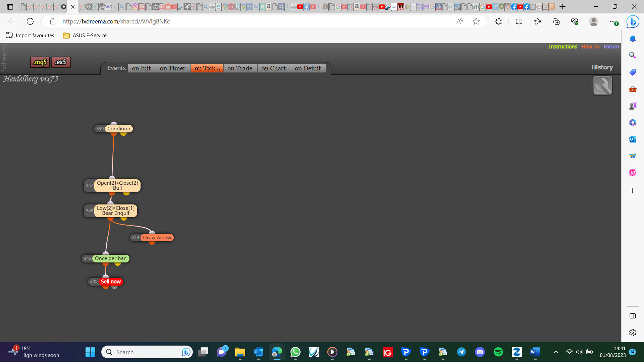This screenshot has height=362, width=644.
Task: Select the Condition block 349
Action: coord(118,129)
